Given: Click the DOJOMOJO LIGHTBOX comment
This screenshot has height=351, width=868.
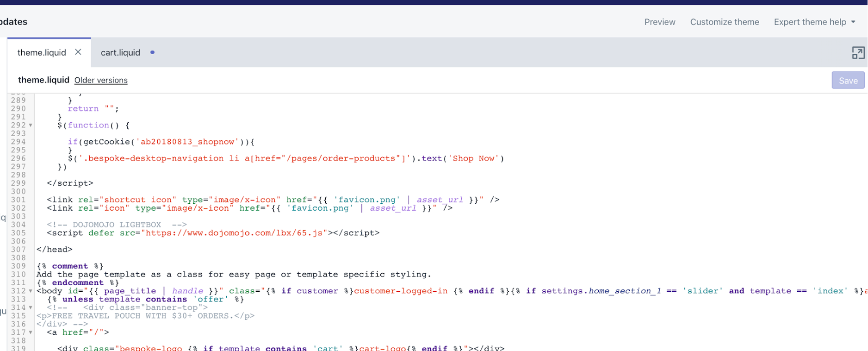Looking at the screenshot, I should (x=117, y=225).
